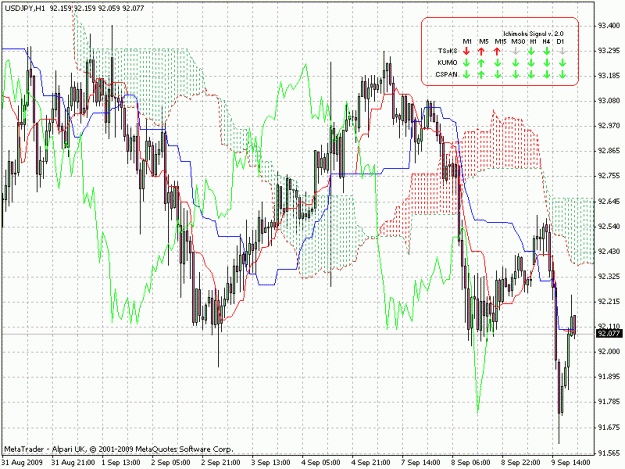This screenshot has height=469, width=625.
Task: Click the D1 timeframe column header
Action: [560, 41]
